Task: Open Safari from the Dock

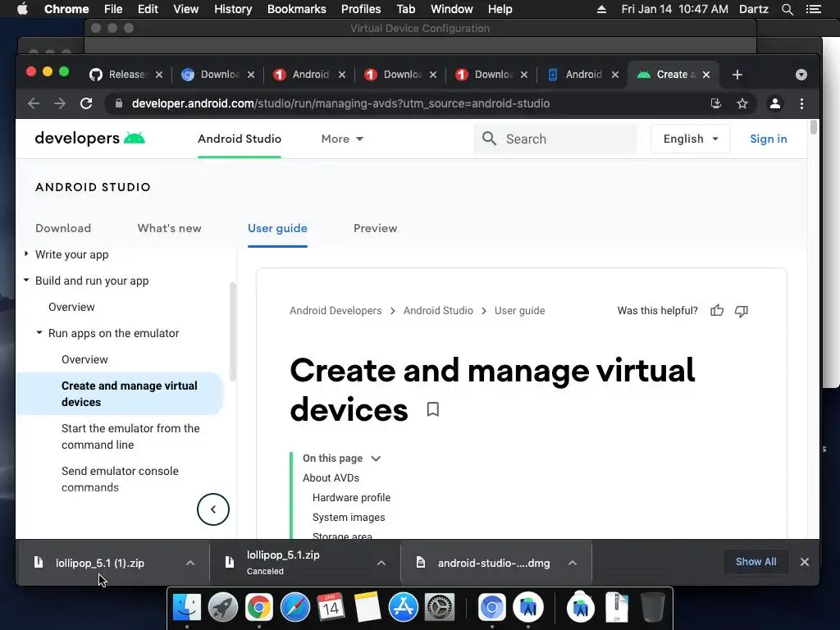Action: point(295,607)
